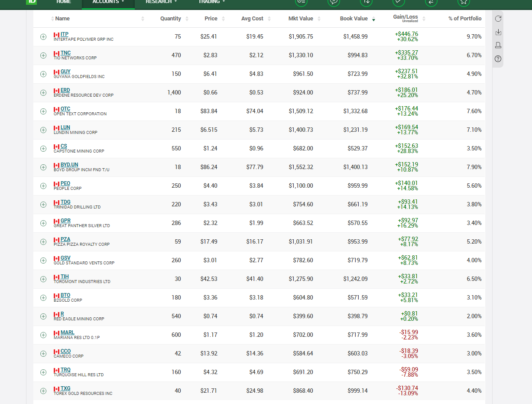Viewport: 532px width, 404px height.
Task: Click the sort arrows beside Avg Cost
Action: pos(269,19)
